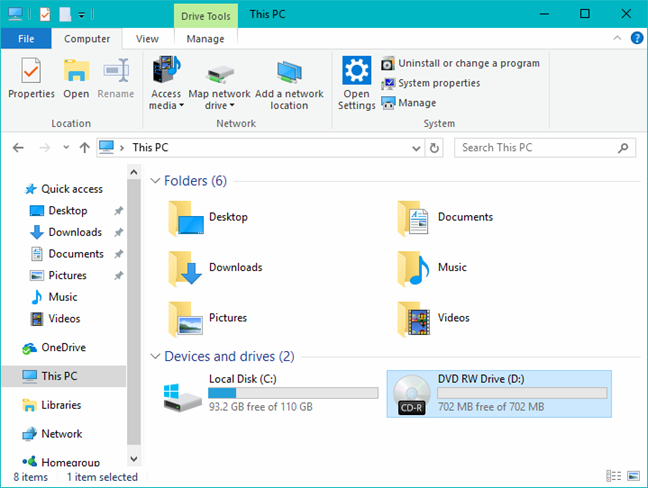Select the DVD RW Drive (D:)
Image resolution: width=648 pixels, height=488 pixels.
pos(499,394)
